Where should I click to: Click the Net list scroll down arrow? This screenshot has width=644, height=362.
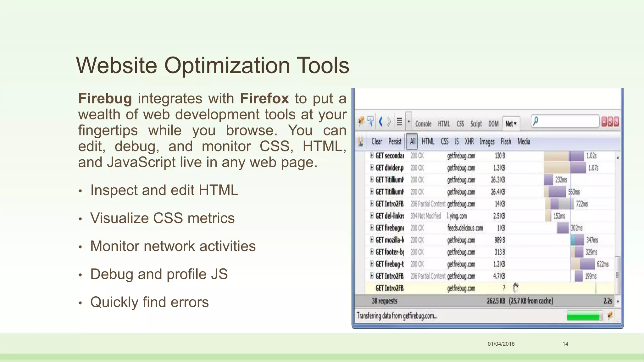(x=618, y=301)
